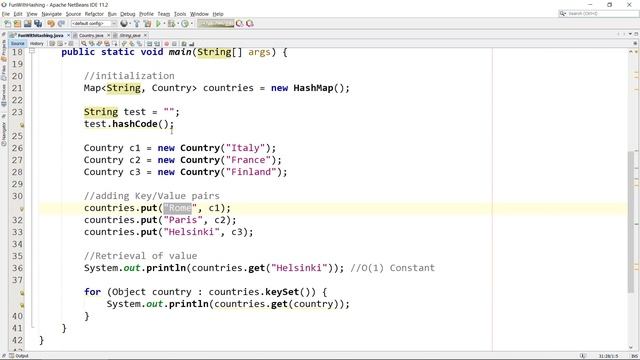Open the File menu
The height and width of the screenshot is (360, 640).
click(x=6, y=14)
